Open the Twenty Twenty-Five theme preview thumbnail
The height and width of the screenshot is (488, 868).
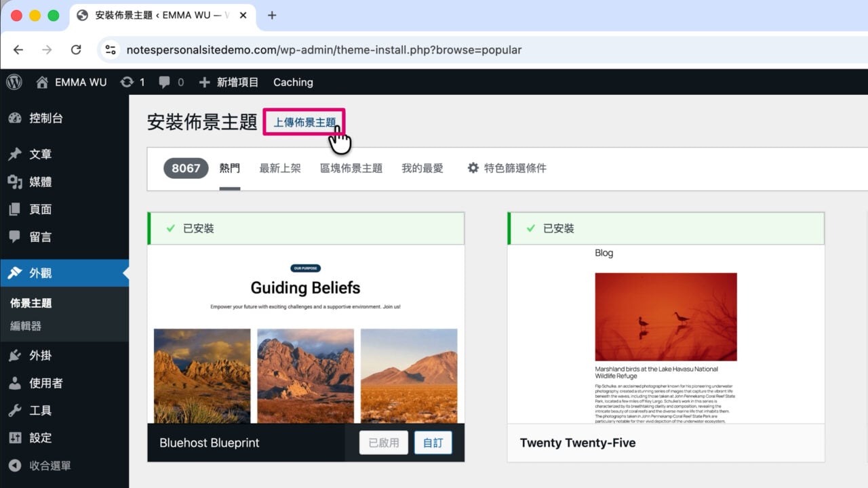tap(666, 334)
